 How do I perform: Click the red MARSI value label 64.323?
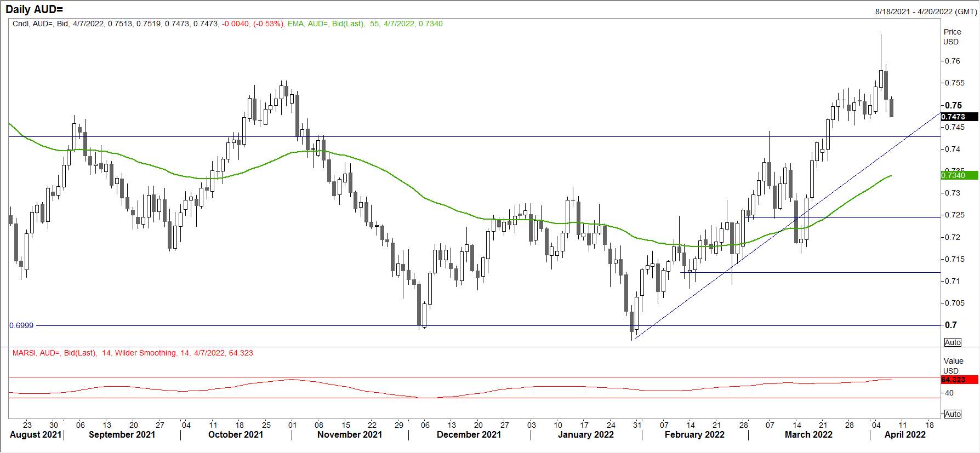(x=960, y=380)
